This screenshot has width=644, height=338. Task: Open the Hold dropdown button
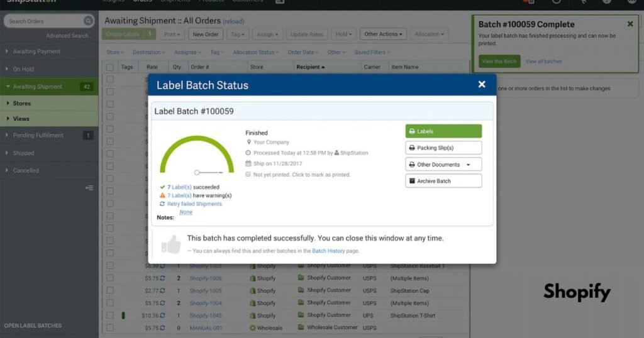pos(344,34)
